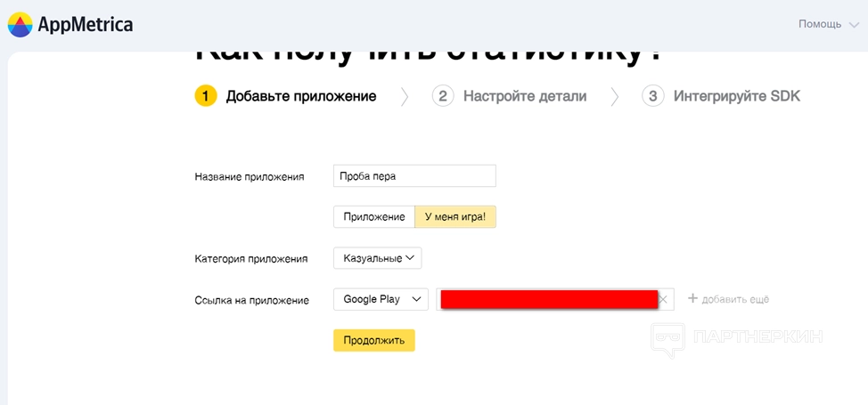Click the plus icon to add link

(692, 298)
